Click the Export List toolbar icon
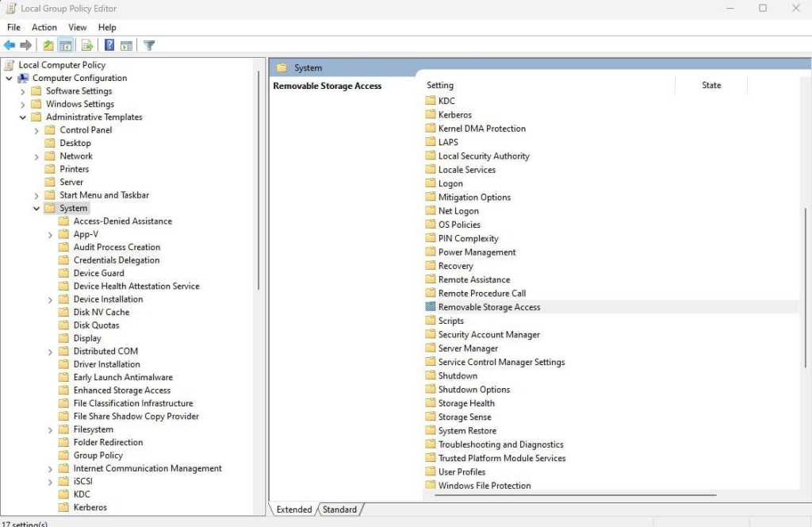812x527 pixels. click(87, 45)
